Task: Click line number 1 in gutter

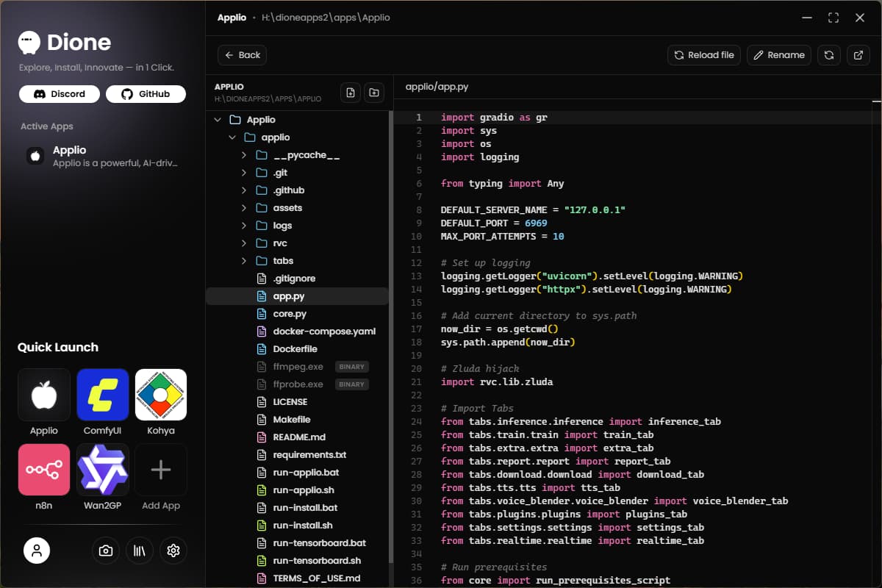Action: (x=419, y=118)
